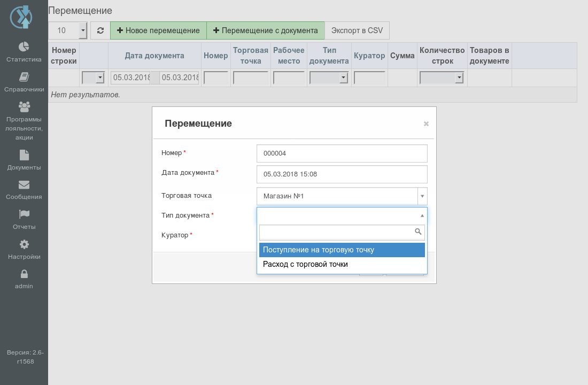
Task: Click the start date filter field
Action: pyautogui.click(x=130, y=78)
